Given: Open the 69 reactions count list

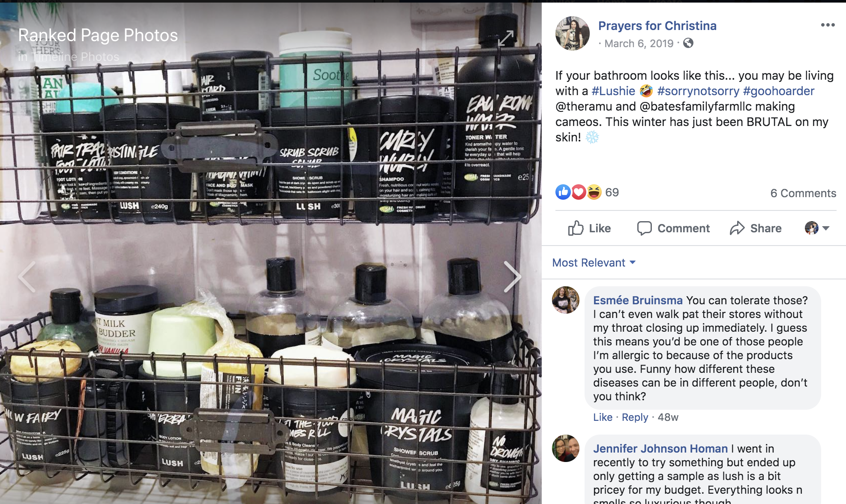Looking at the screenshot, I should tap(612, 192).
